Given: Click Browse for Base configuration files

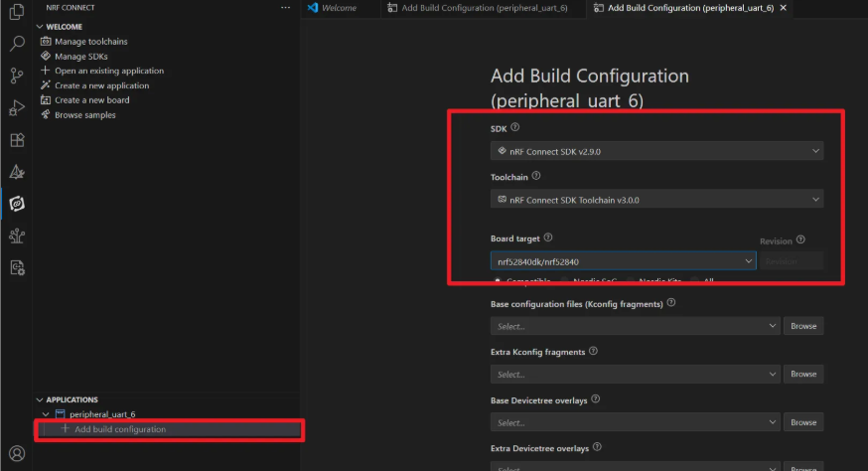Looking at the screenshot, I should [x=802, y=326].
